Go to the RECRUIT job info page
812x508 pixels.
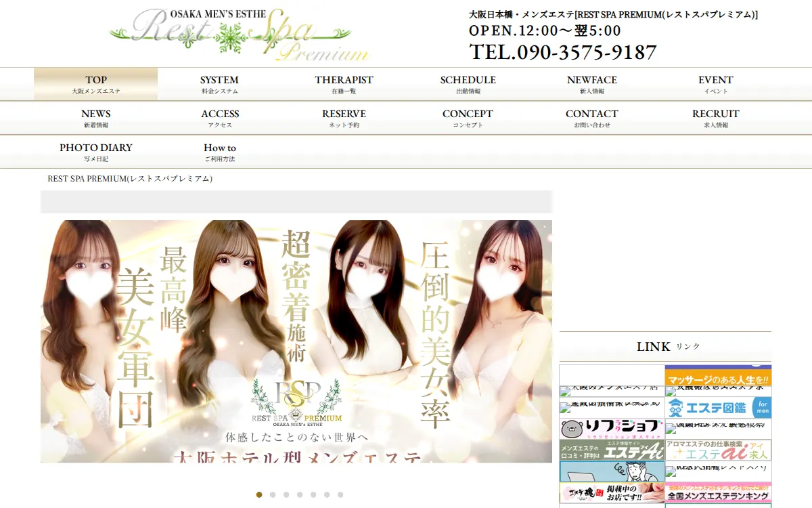click(715, 118)
